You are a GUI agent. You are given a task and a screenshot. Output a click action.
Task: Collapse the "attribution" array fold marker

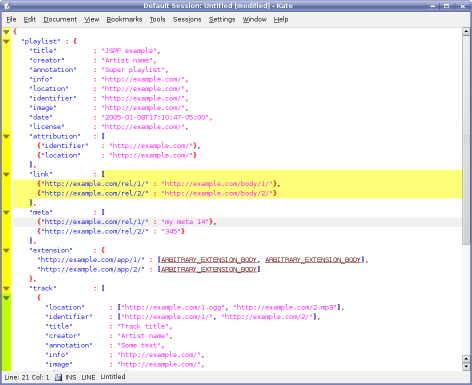(6, 136)
